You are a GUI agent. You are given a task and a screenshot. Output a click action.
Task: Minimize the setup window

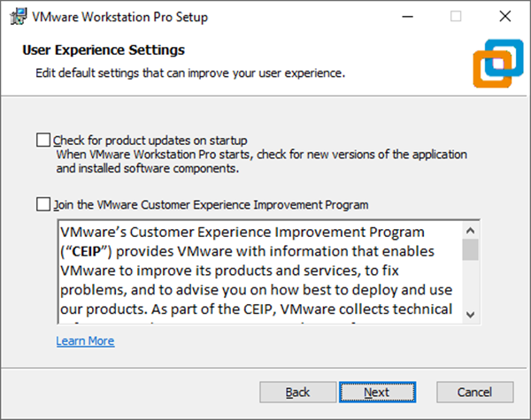coord(407,16)
